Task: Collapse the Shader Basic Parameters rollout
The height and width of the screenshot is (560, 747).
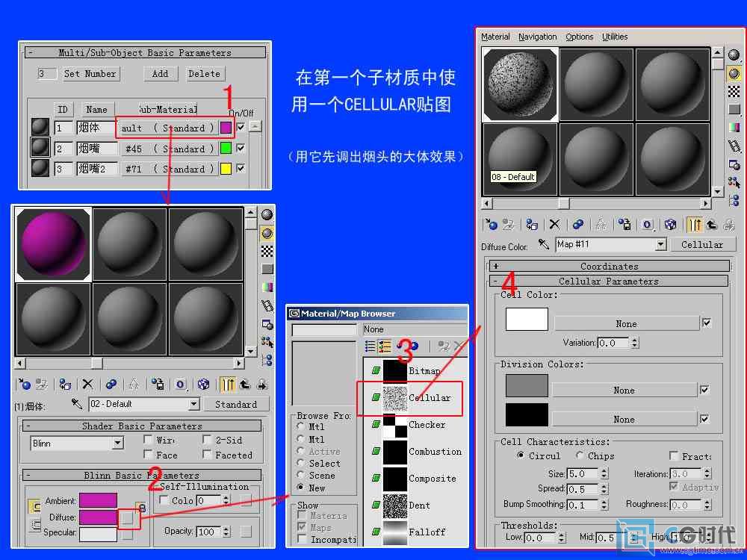Action: [142, 426]
